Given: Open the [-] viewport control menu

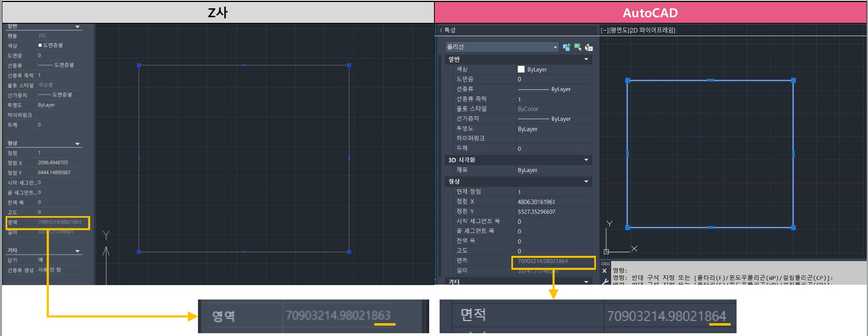Looking at the screenshot, I should point(604,30).
